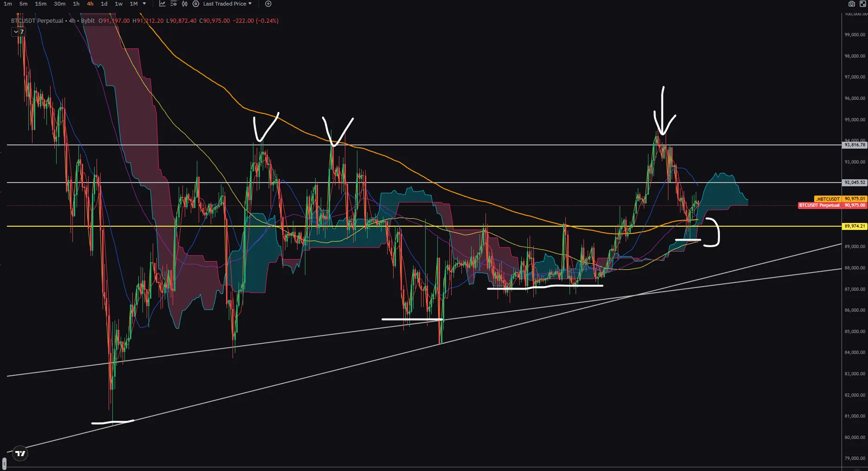Screen dimensions: 868x471
Task: Open the indicators chart icon
Action: coord(162,4)
